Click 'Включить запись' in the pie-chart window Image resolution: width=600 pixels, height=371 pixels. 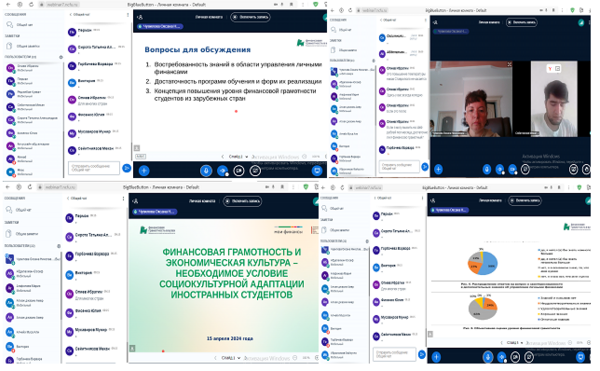pos(525,200)
